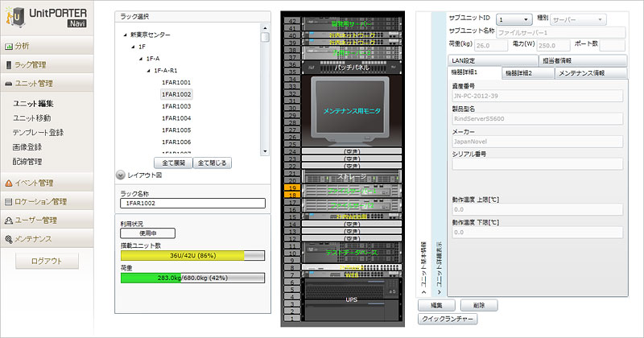Click the 編集 button
This screenshot has width=644, height=338.
coord(436,305)
